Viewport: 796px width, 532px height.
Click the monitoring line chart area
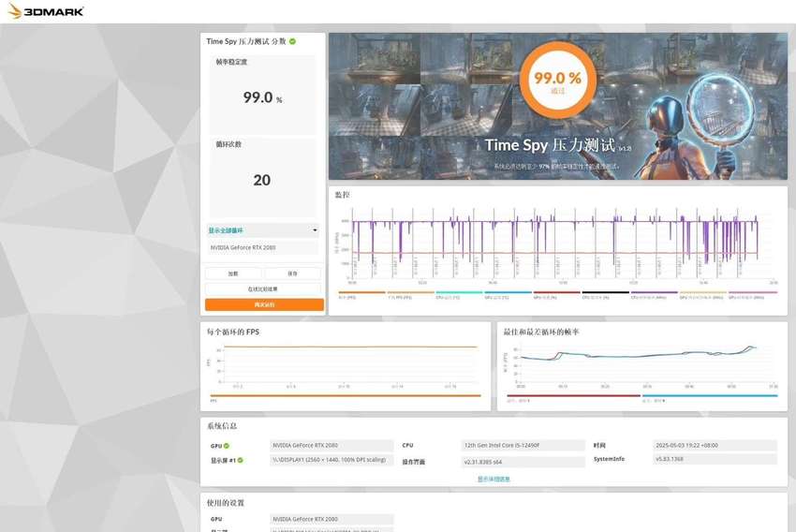558,244
